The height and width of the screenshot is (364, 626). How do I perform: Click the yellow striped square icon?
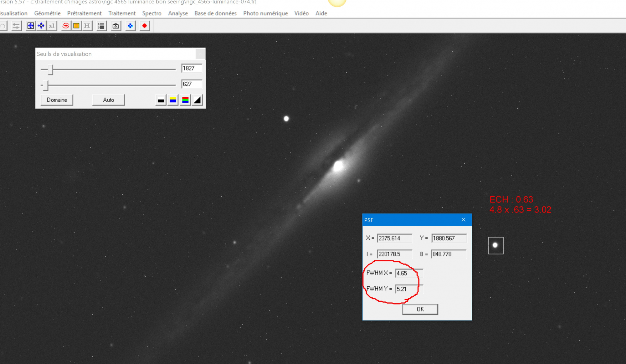click(x=76, y=26)
